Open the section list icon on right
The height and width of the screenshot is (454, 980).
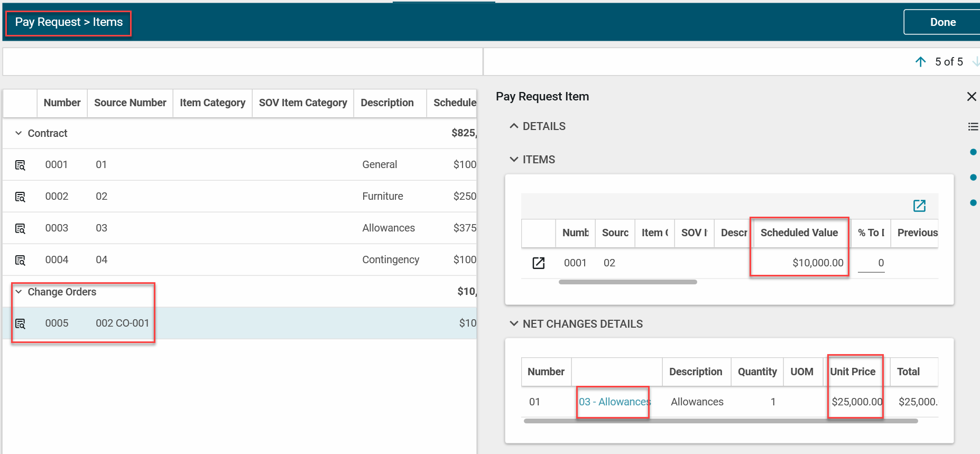pyautogui.click(x=973, y=126)
